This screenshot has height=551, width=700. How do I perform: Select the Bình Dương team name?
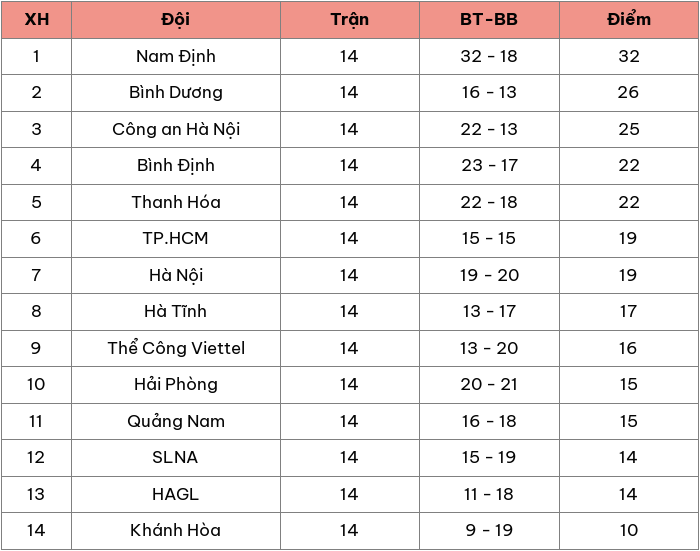[176, 93]
